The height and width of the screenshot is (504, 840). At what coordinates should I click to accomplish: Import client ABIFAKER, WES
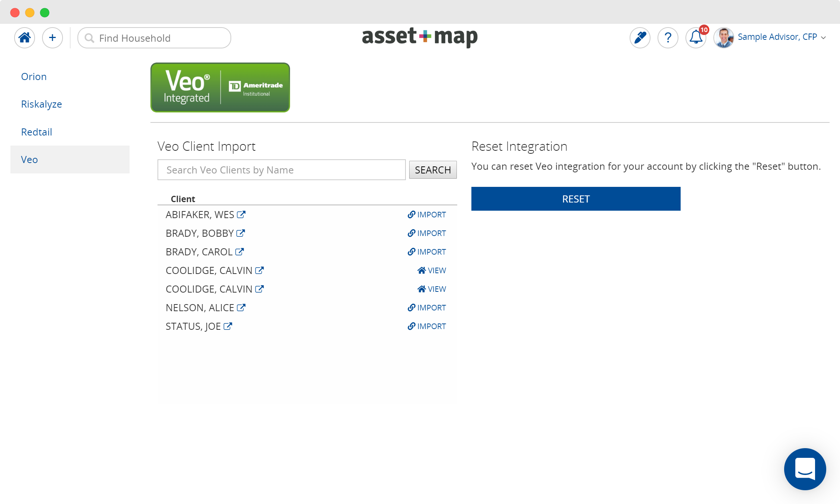[427, 214]
